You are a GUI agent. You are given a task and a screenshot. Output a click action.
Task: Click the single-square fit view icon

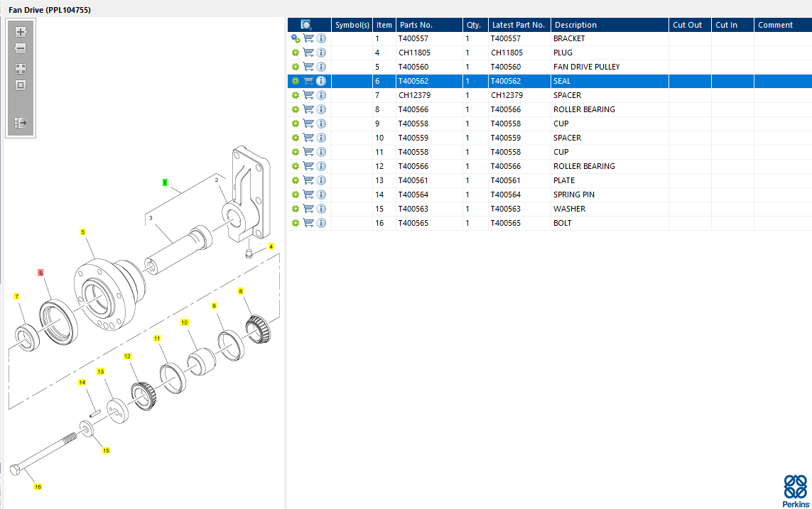[x=21, y=85]
